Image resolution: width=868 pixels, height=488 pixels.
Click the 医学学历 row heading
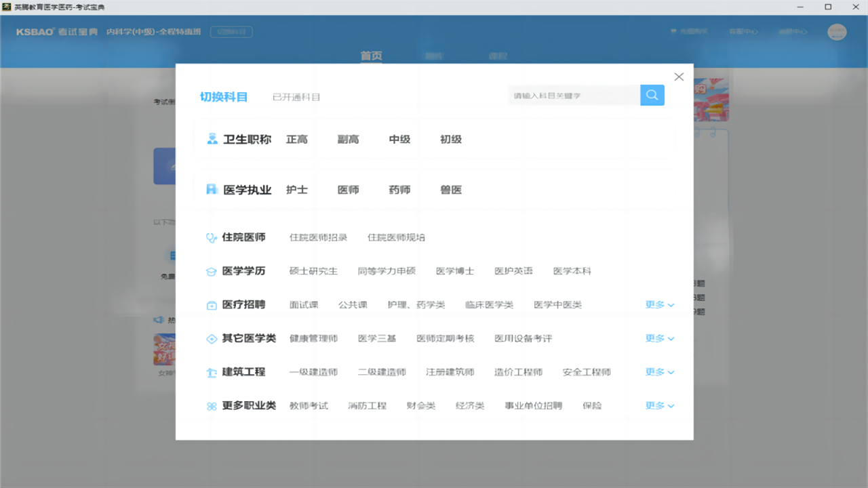[243, 271]
